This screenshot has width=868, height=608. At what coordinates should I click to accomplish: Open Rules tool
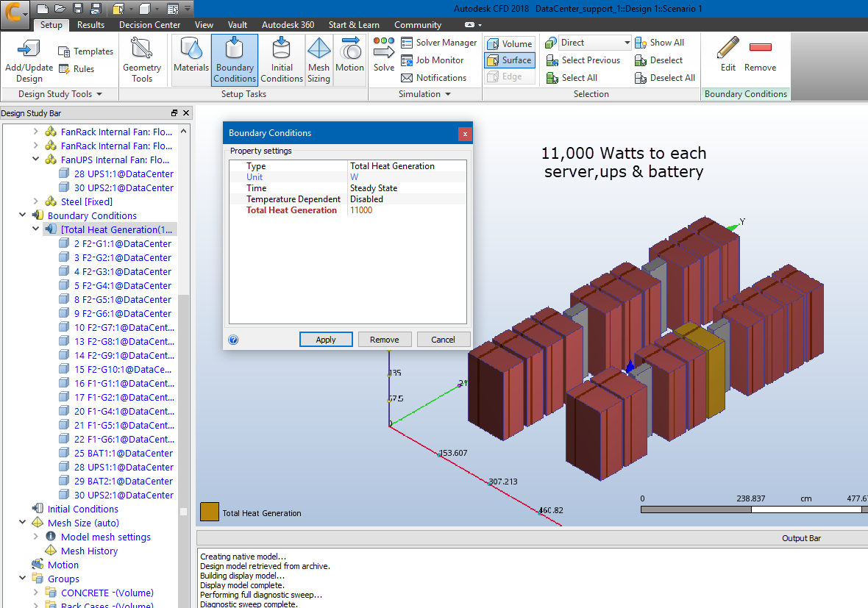point(77,69)
